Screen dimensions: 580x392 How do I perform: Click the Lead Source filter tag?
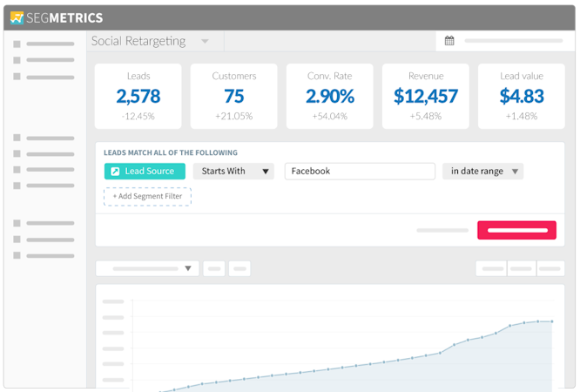[145, 171]
